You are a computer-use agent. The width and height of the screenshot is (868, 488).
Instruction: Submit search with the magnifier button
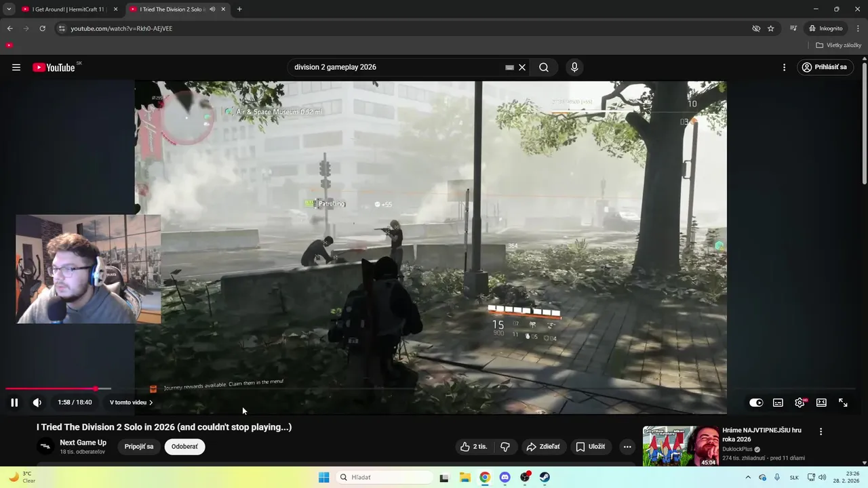pos(544,67)
